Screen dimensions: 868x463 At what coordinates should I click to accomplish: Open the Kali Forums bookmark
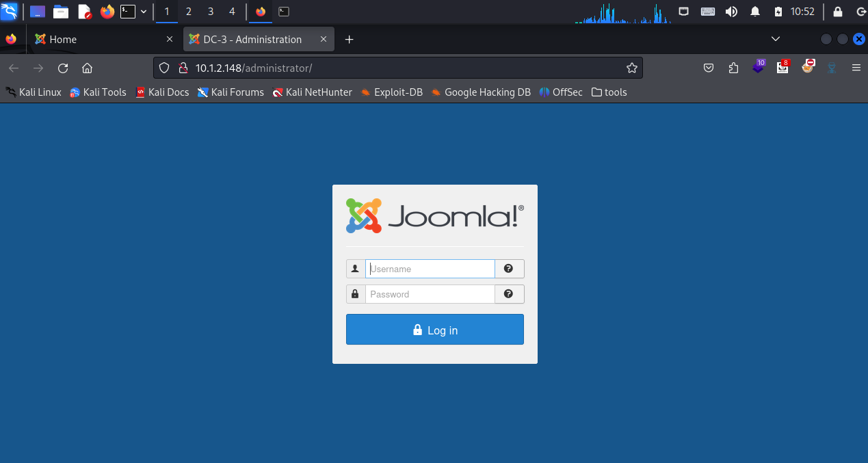[x=231, y=92]
